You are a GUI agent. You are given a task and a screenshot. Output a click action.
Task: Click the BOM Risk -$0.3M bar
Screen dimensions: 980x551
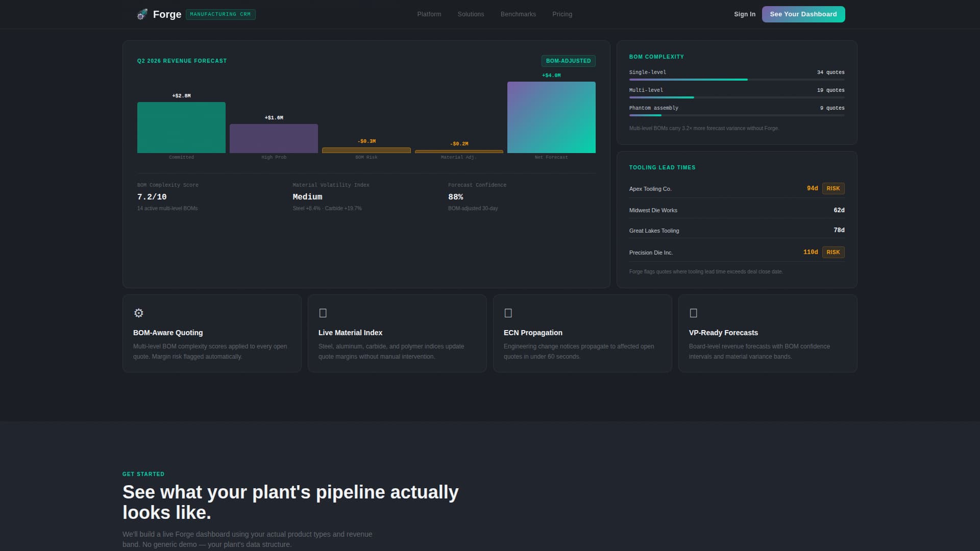[366, 150]
